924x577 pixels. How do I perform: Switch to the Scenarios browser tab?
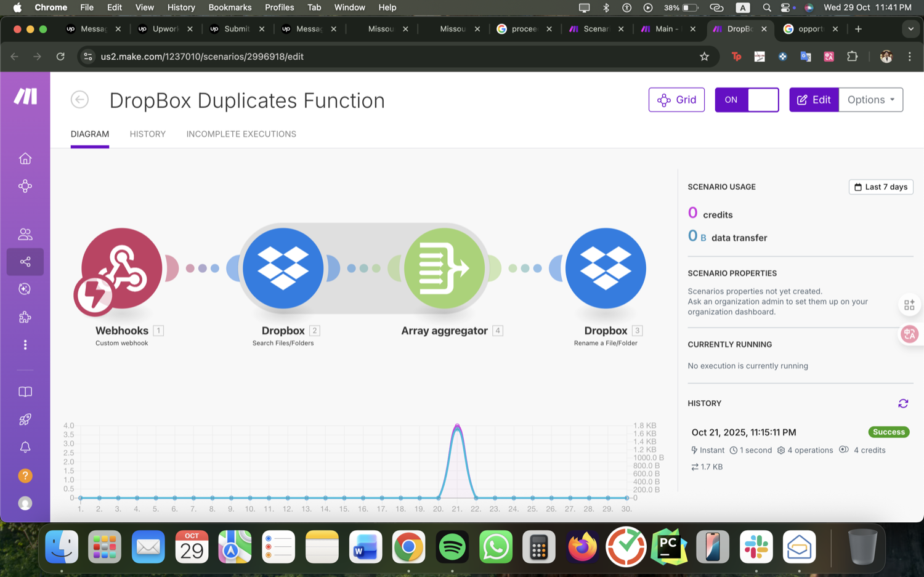point(596,29)
